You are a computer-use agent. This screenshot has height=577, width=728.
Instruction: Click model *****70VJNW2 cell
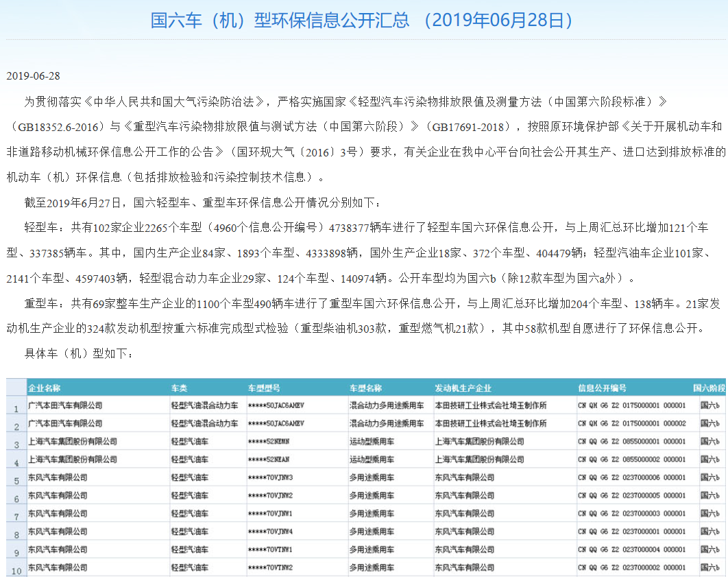[x=270, y=495]
